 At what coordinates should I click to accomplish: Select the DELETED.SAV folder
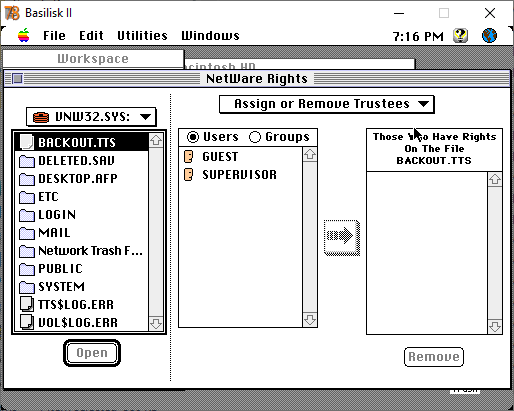[82, 161]
